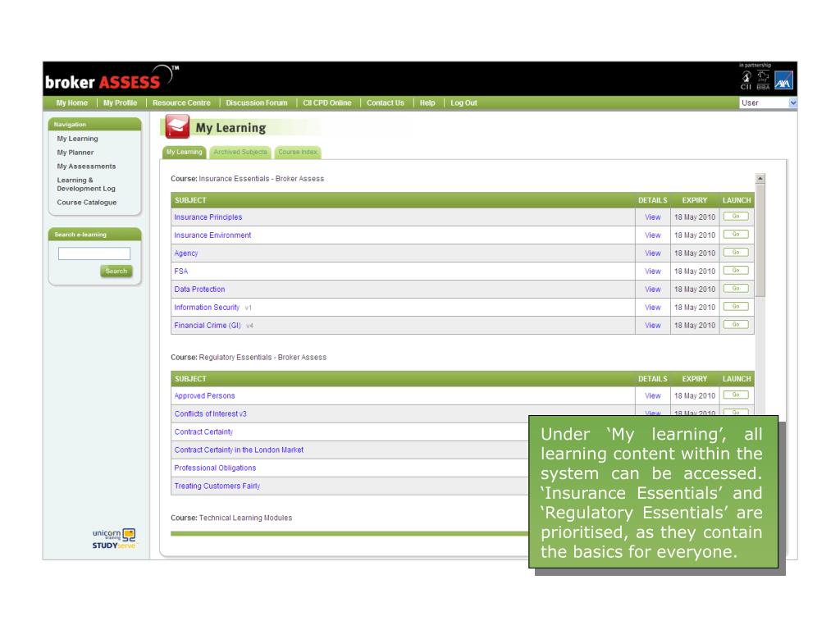Viewport: 840px width, 630px height.
Task: Select the My Learning tab
Action: point(185,152)
